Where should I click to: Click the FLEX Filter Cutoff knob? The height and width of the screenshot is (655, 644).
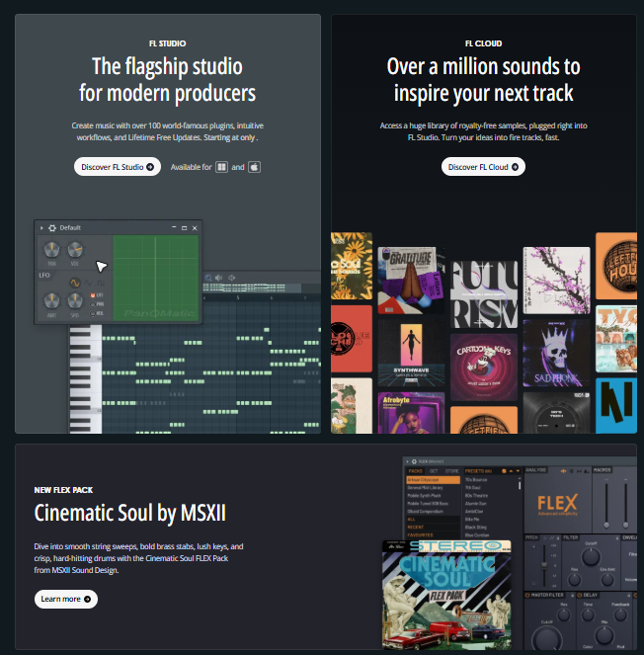click(591, 557)
